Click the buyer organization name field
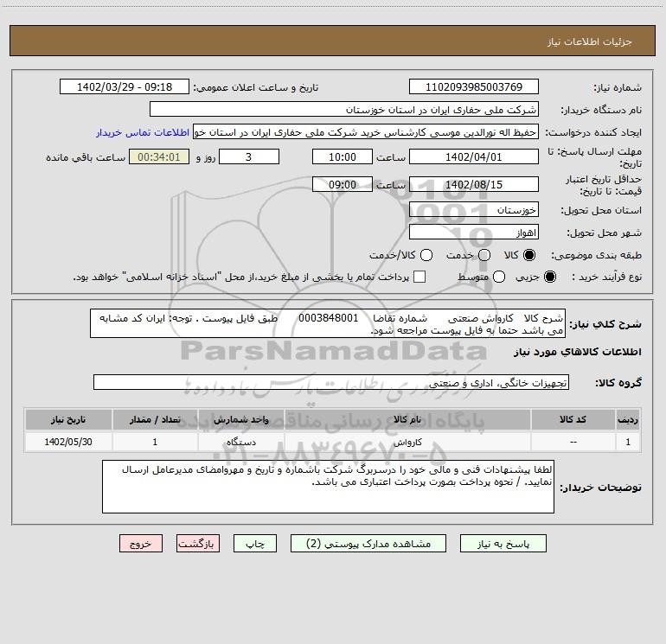 click(x=343, y=110)
